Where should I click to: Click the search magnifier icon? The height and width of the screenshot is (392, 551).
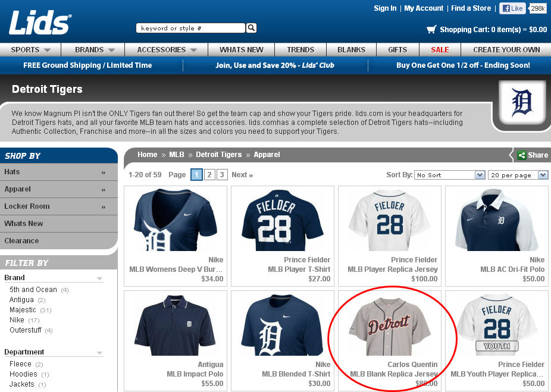(x=251, y=28)
